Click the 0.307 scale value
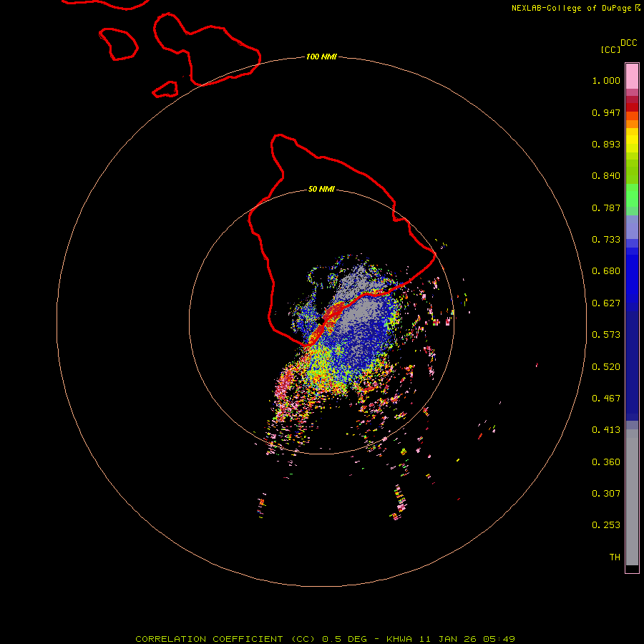Image resolution: width=644 pixels, height=644 pixels. [606, 494]
